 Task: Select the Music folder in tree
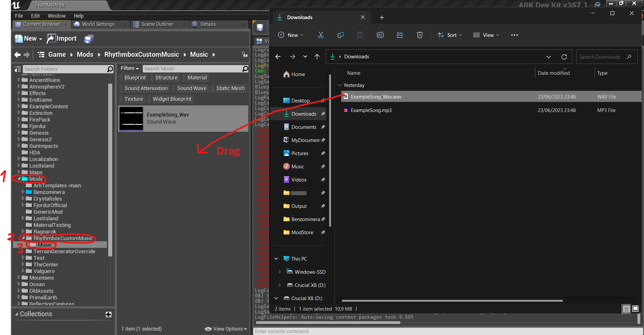45,245
